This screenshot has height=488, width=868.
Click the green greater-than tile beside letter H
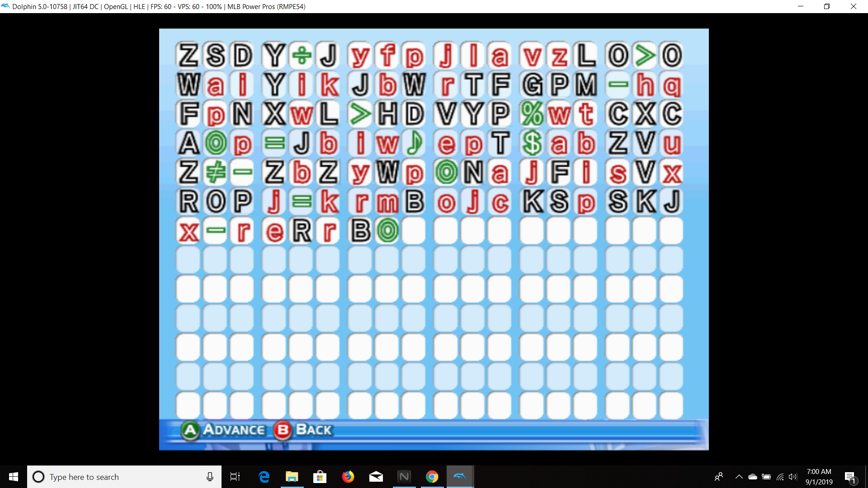(x=360, y=113)
